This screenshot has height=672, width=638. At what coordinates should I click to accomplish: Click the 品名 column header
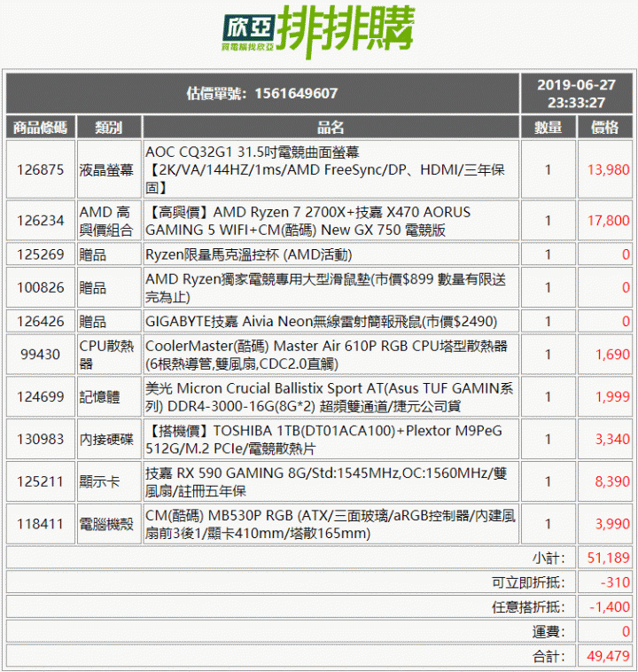(x=331, y=128)
